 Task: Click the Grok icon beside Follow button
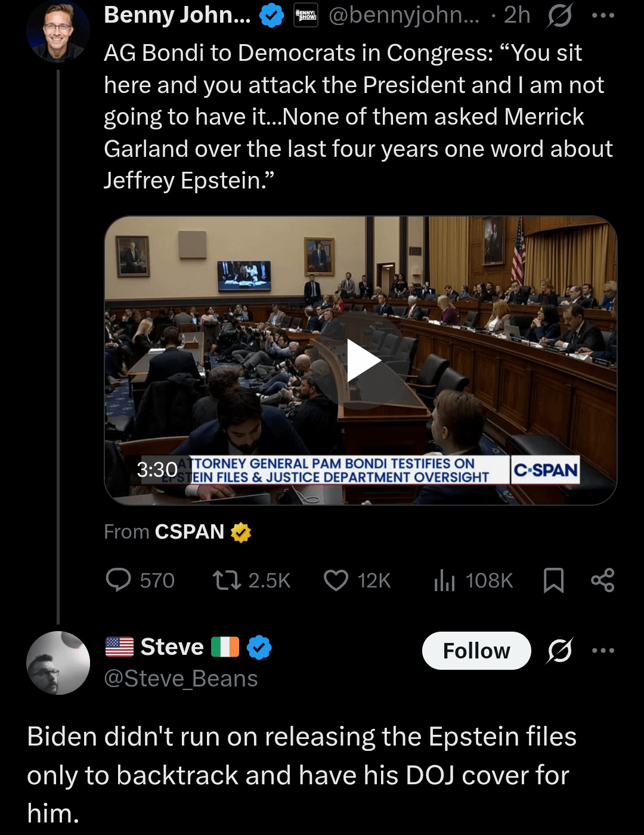pyautogui.click(x=560, y=651)
